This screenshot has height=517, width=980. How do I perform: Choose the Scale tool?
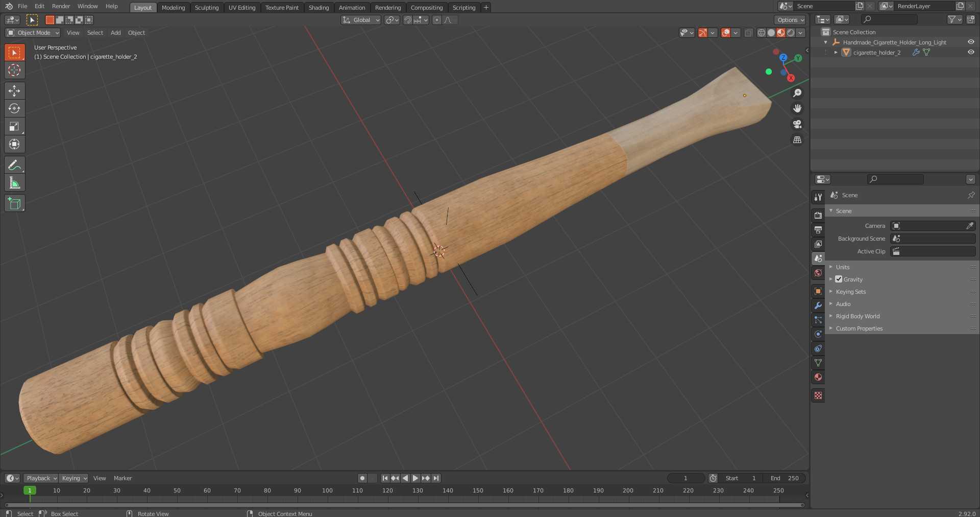14,126
